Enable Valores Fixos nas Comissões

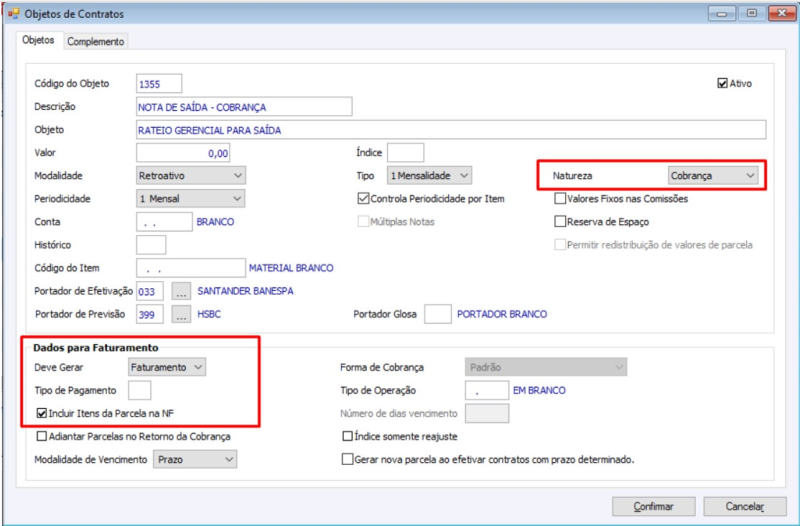[560, 198]
